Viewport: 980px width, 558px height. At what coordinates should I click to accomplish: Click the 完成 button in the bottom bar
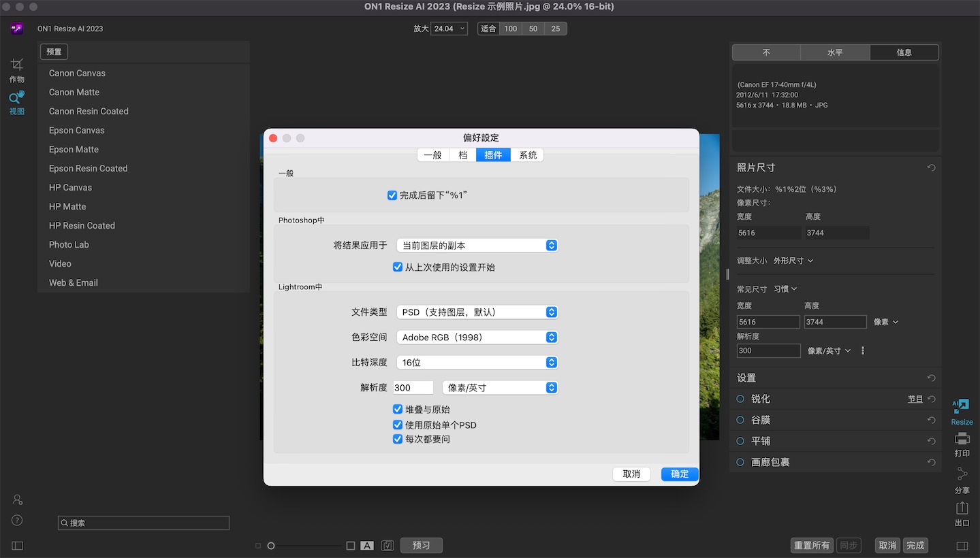point(915,546)
